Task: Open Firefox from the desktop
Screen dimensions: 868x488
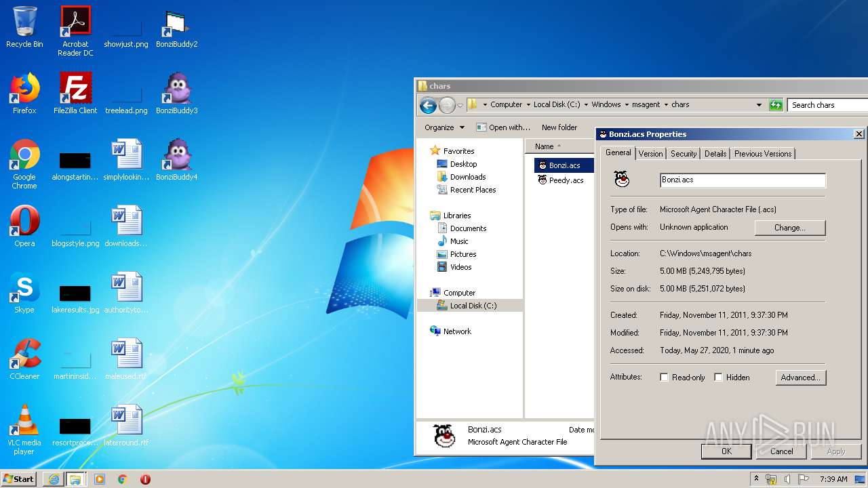Action: click(x=24, y=93)
